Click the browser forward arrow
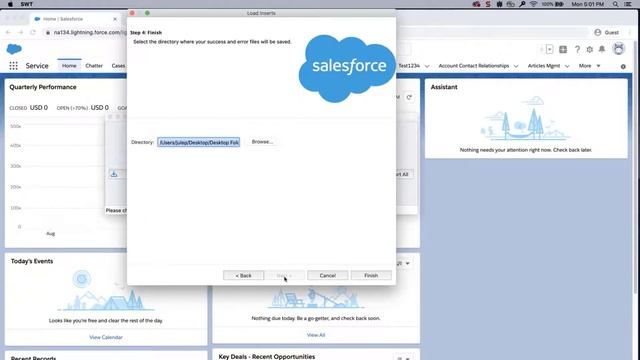 [x=20, y=32]
